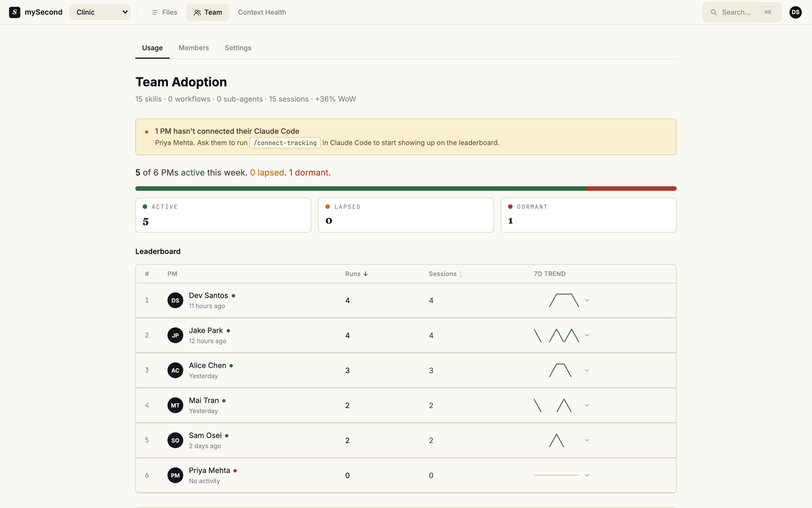Click the red dormant segment of progress bar
This screenshot has width=812, height=508.
(632, 189)
